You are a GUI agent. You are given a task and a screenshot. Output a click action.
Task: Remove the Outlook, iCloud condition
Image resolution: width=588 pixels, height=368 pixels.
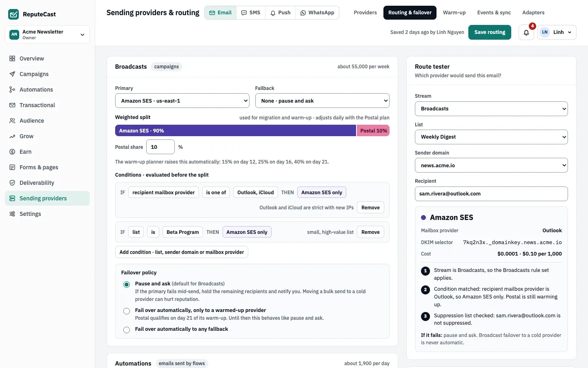(370, 207)
